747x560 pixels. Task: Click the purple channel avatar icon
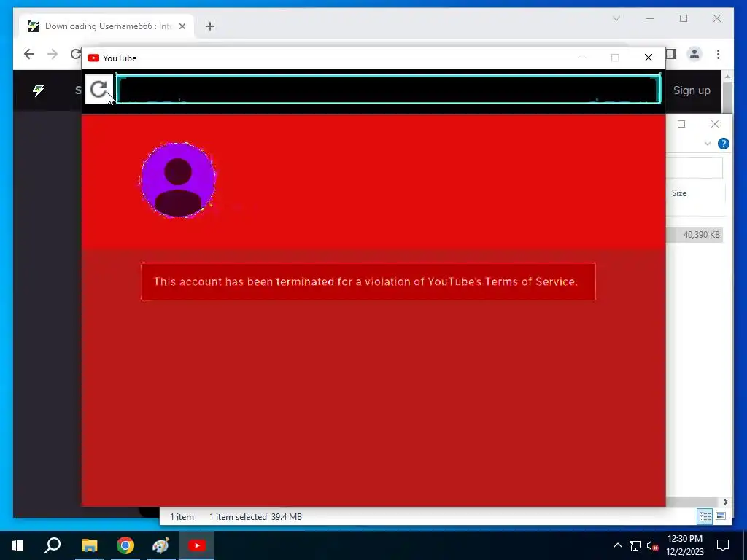(x=178, y=180)
